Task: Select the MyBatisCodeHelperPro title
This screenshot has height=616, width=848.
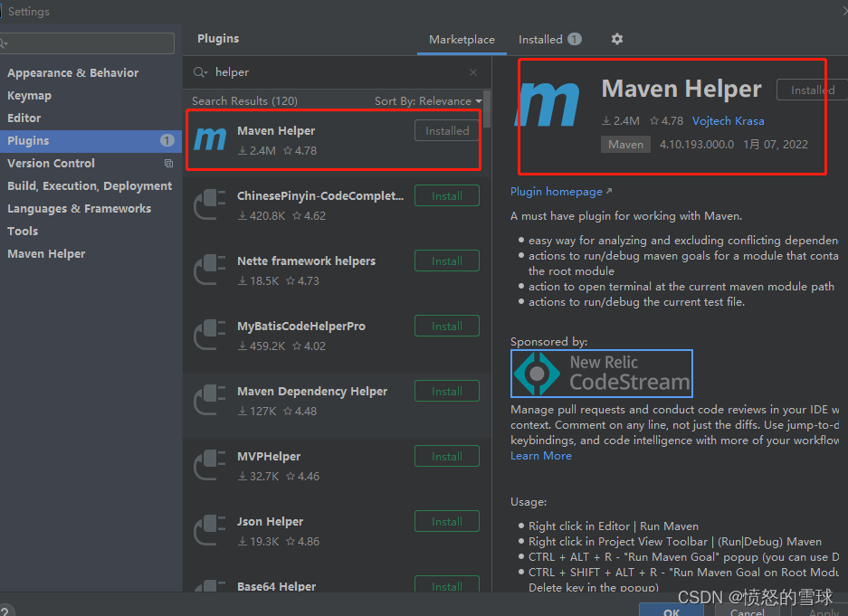Action: 301,327
